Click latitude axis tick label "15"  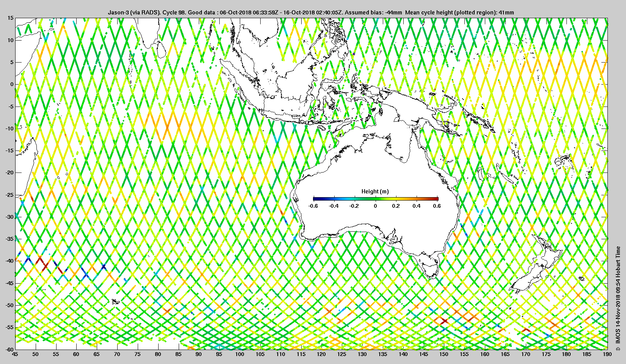click(x=10, y=18)
